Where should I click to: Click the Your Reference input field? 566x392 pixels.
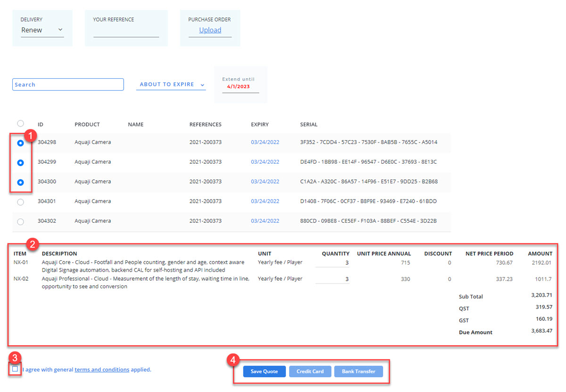[x=126, y=32]
